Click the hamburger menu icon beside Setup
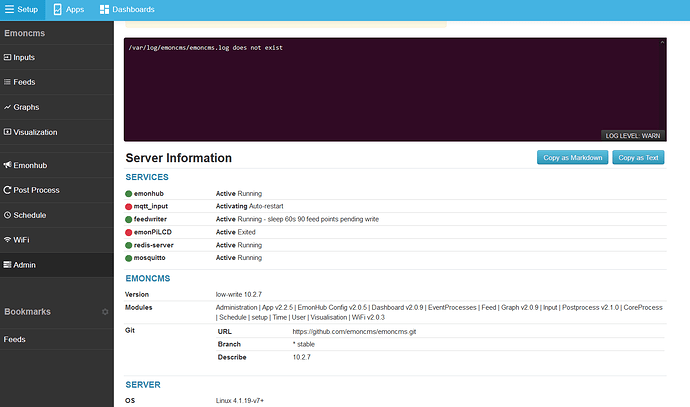This screenshot has height=407, width=690. (9, 9)
